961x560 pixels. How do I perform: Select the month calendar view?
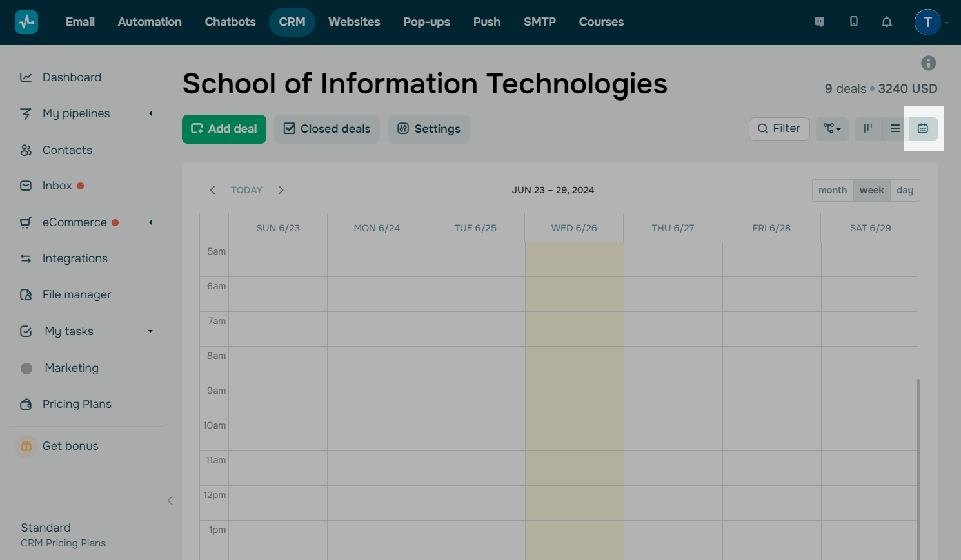(832, 190)
